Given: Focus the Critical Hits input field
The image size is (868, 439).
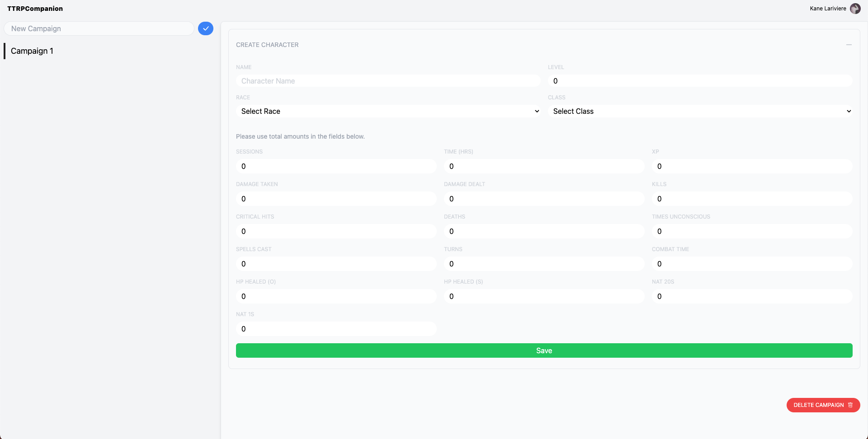Looking at the screenshot, I should [x=336, y=231].
